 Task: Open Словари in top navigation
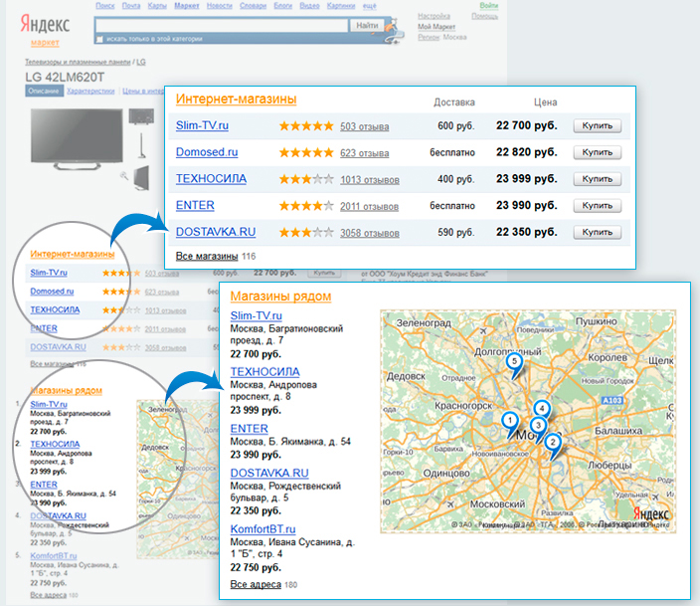[x=254, y=6]
